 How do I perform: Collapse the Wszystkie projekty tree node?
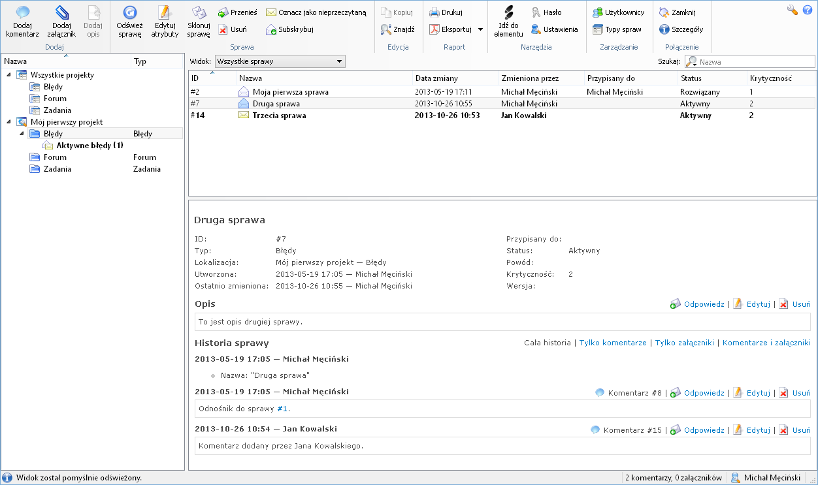(x=9, y=75)
